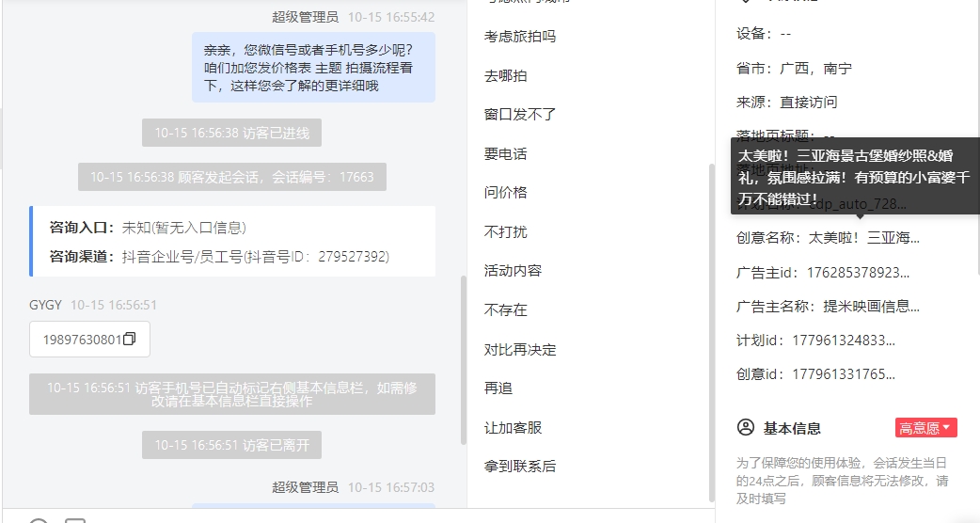Screen dimensions: 980x523
Task: Click the chat history scrollbar
Action: pos(464,360)
